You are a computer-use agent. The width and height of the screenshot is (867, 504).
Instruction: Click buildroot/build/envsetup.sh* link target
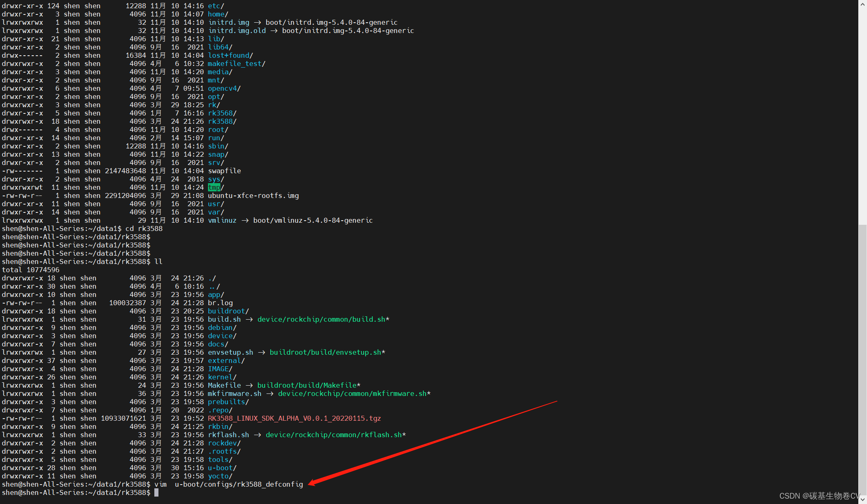(x=328, y=352)
